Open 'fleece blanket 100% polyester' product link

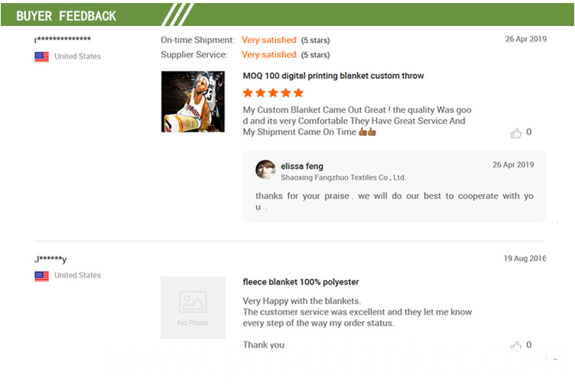click(x=300, y=282)
